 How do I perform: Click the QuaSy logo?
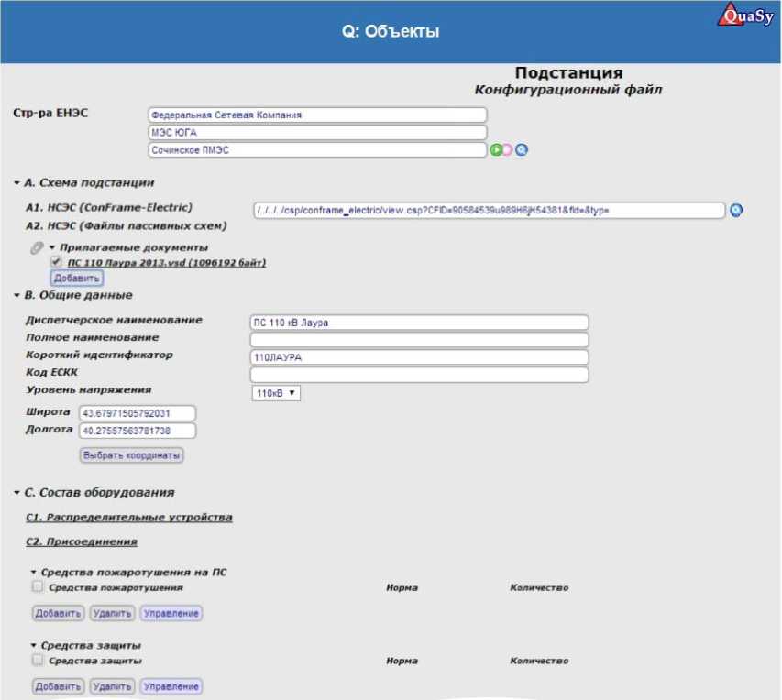click(x=746, y=15)
